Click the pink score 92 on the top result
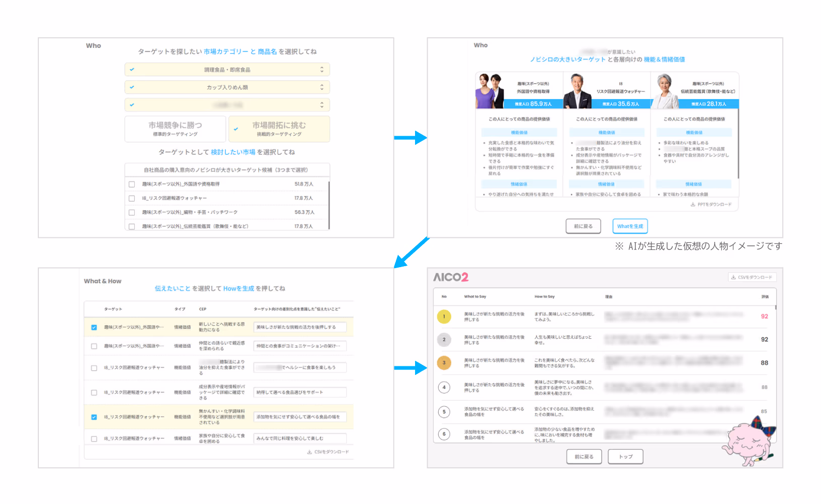Viewport: 821px width, 504px height. click(764, 316)
